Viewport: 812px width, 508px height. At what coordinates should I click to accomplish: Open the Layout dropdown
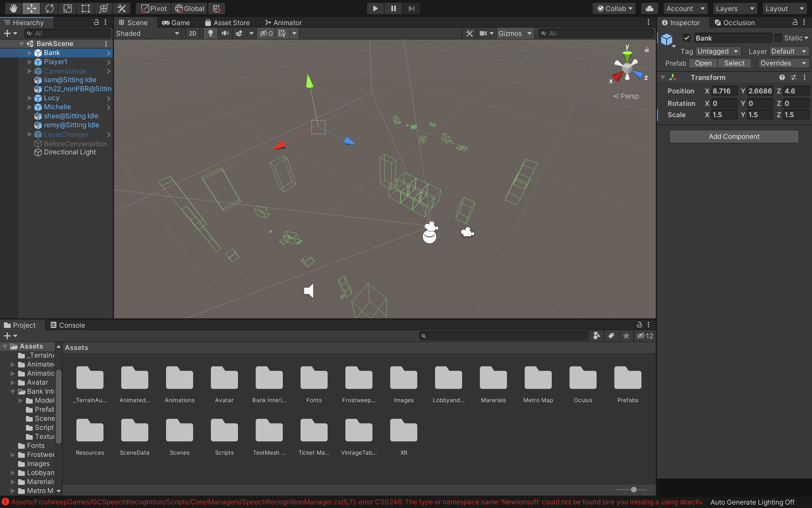coord(784,8)
